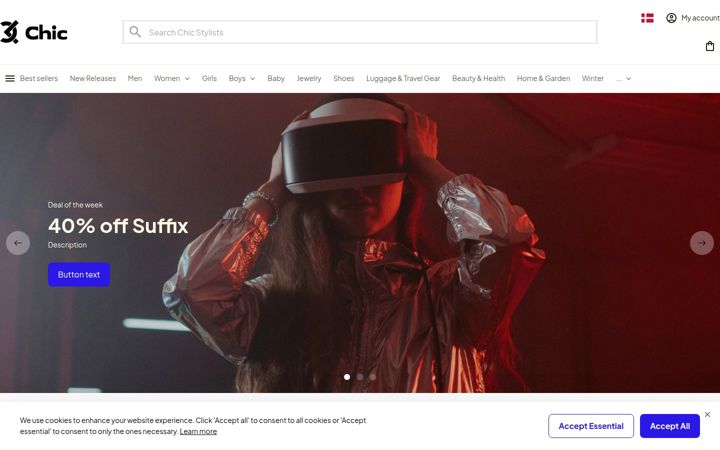
Task: Open Men category
Action: pyautogui.click(x=135, y=79)
